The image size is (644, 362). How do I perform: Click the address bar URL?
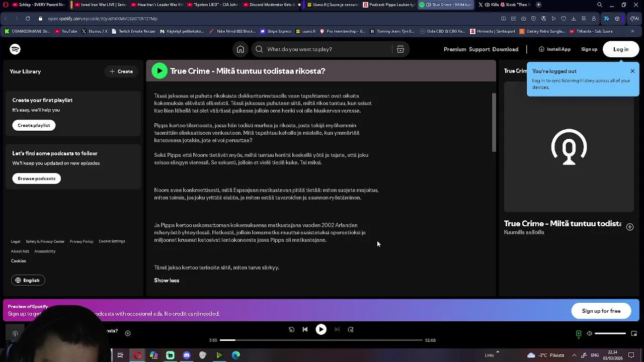pos(103,19)
